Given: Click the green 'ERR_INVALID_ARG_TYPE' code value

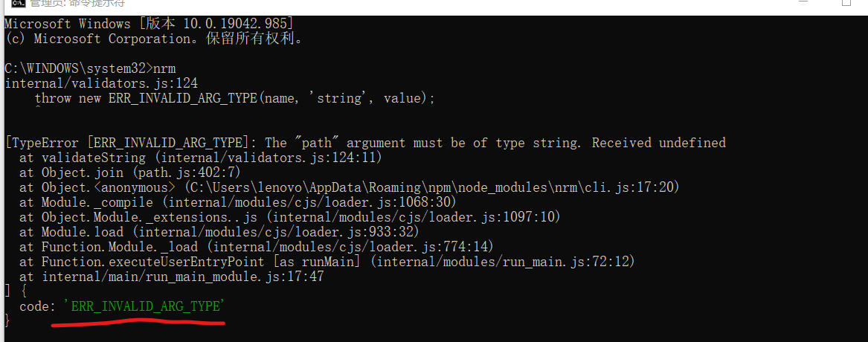Looking at the screenshot, I should [x=143, y=306].
